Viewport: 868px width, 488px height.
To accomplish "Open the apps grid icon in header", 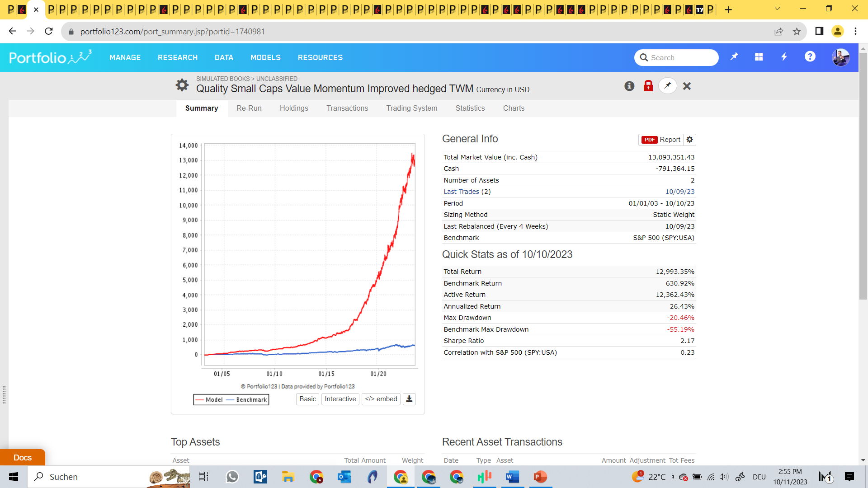I will (x=759, y=57).
